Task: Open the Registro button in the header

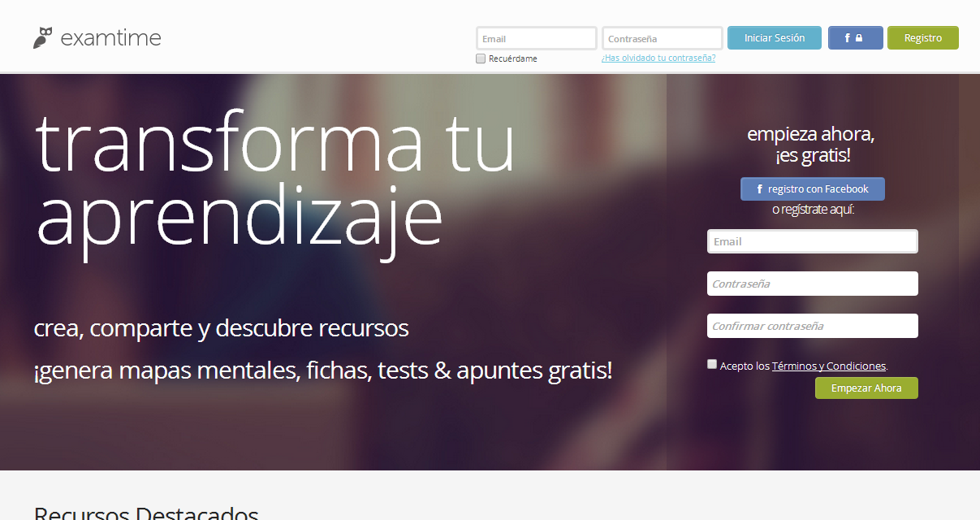Action: click(x=922, y=38)
